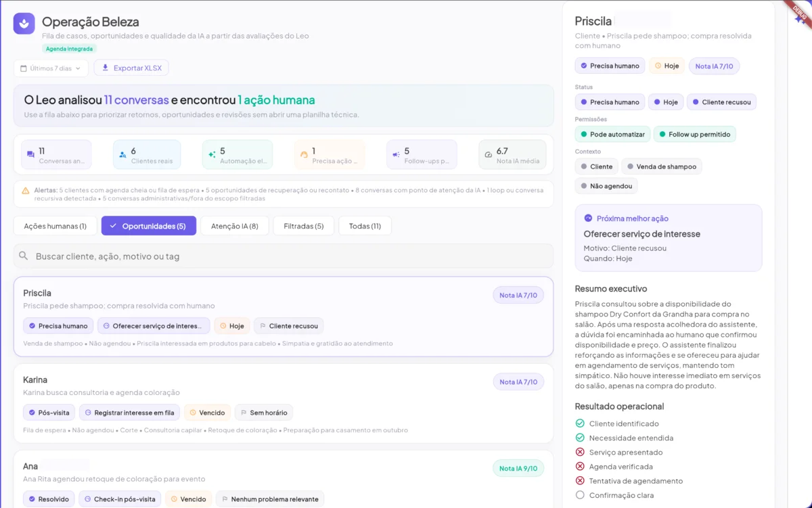Select the Automação stat card showing 5
812x508 pixels.
click(238, 154)
